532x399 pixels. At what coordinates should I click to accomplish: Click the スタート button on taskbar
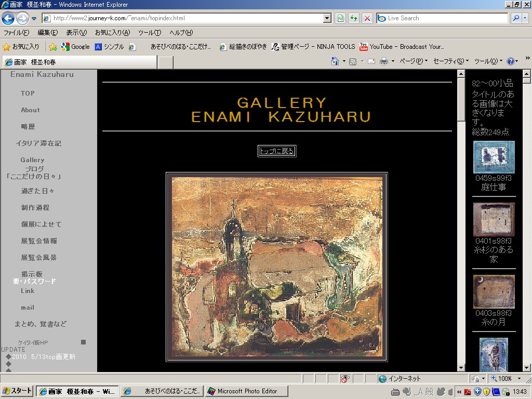[x=17, y=391]
